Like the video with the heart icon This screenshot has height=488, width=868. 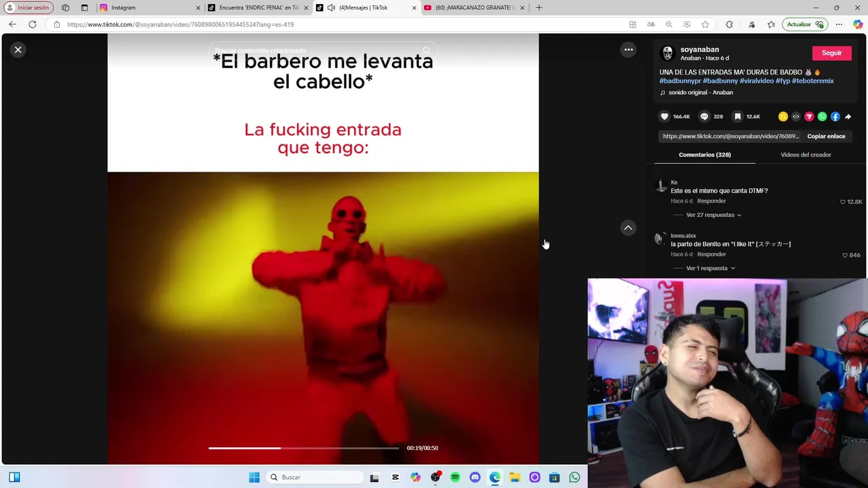pos(665,117)
